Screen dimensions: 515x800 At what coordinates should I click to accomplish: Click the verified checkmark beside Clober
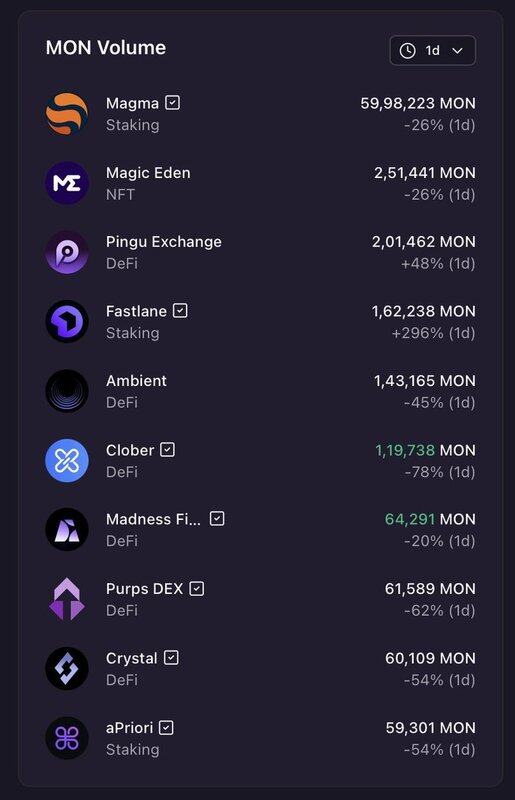coord(167,449)
